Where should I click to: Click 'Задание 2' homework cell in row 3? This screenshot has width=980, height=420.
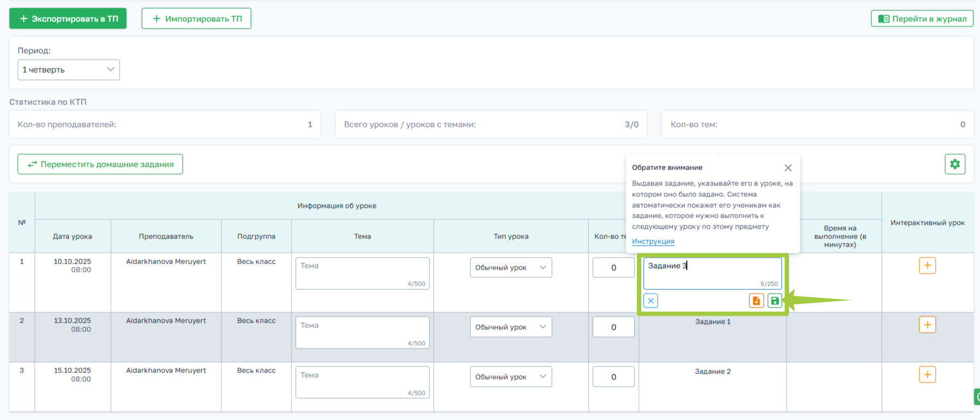point(712,371)
